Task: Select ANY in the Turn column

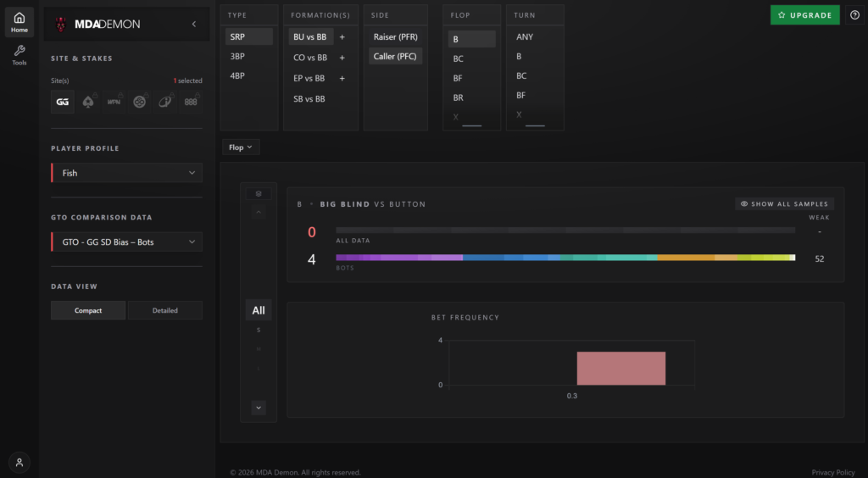Action: (535, 37)
